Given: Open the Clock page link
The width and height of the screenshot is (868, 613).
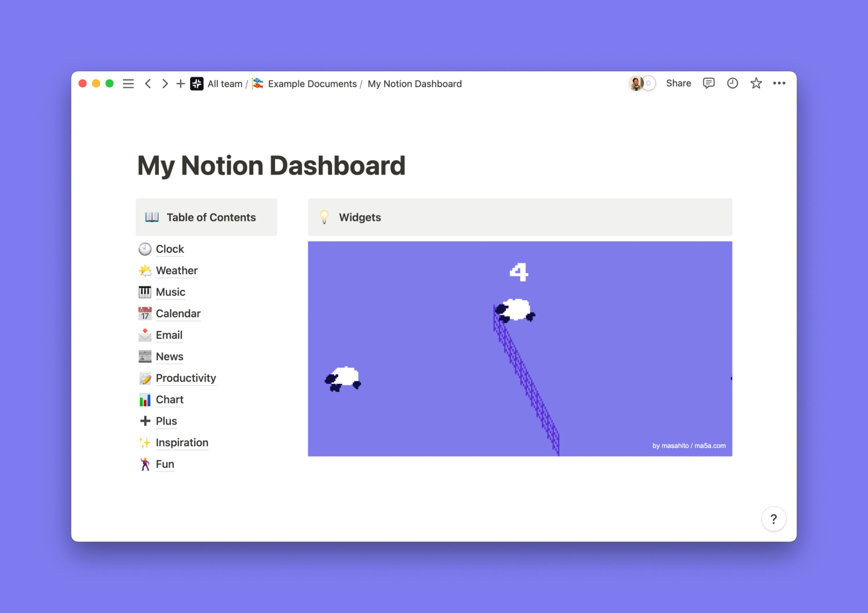Looking at the screenshot, I should tap(169, 249).
